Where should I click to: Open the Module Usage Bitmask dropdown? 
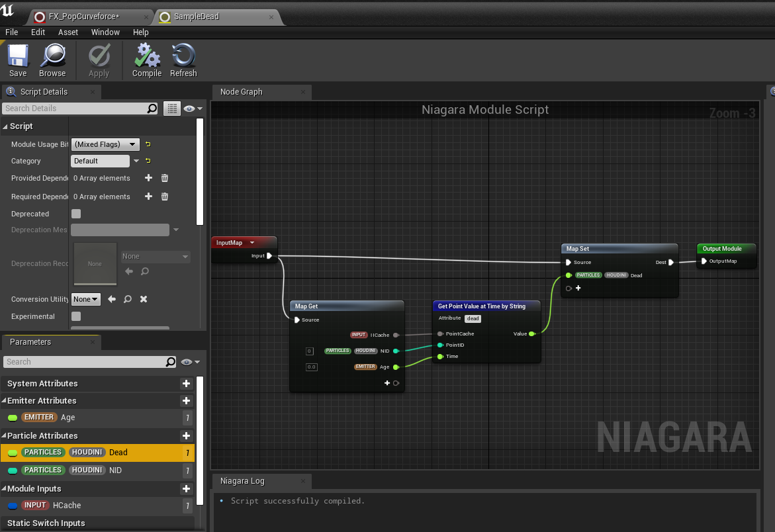105,144
